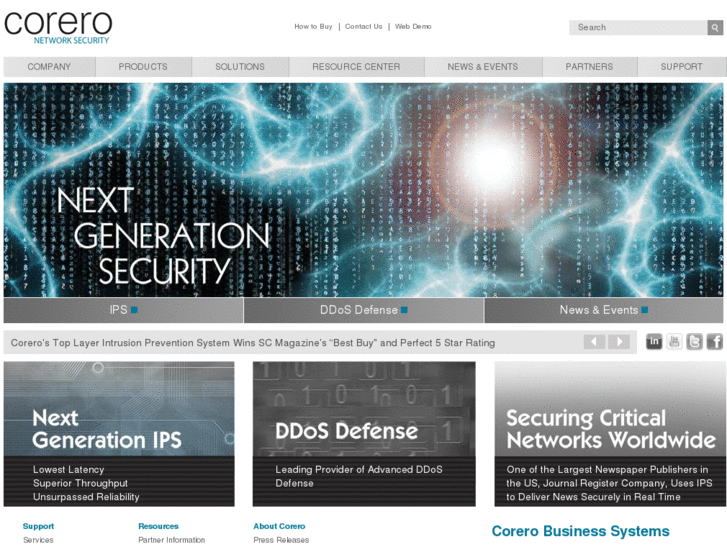This screenshot has height=545, width=727.
Task: Open Corero's Facebook page icon
Action: 714,342
